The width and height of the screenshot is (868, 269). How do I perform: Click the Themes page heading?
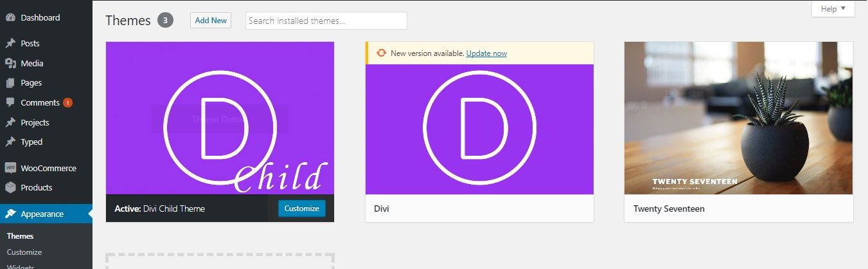pos(128,21)
